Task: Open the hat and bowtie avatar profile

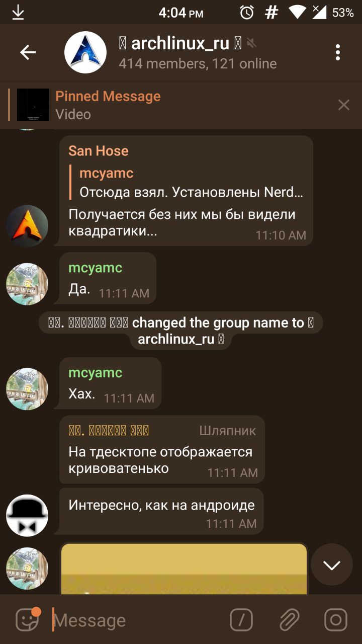Action: tap(27, 516)
